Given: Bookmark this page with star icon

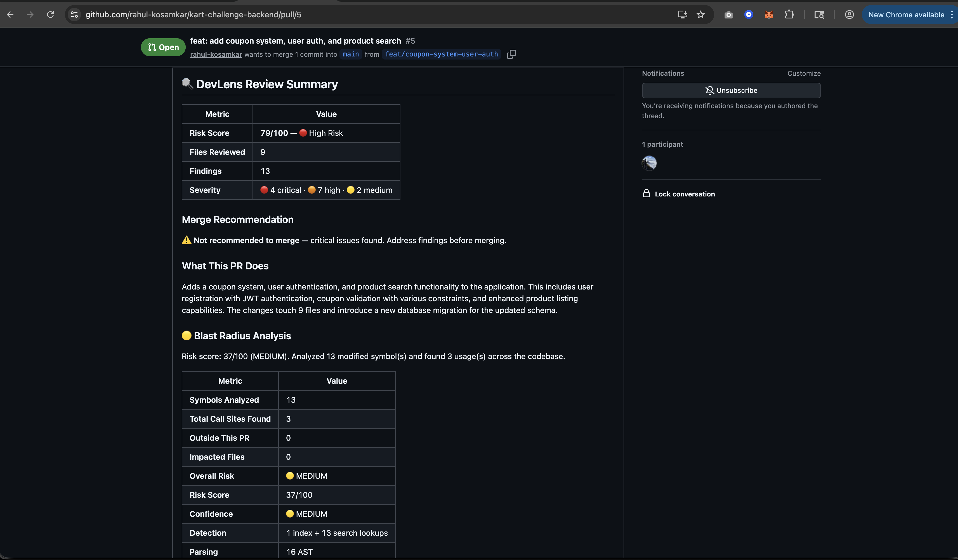Looking at the screenshot, I should coord(701,15).
